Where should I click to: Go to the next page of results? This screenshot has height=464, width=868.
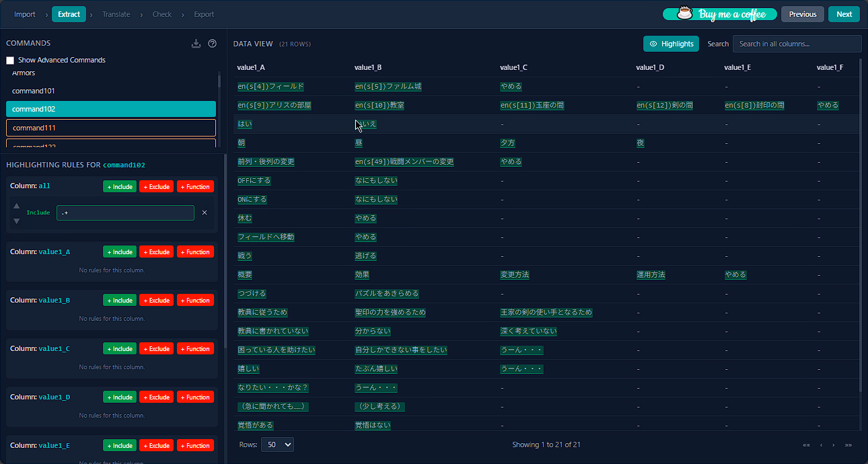(833, 445)
